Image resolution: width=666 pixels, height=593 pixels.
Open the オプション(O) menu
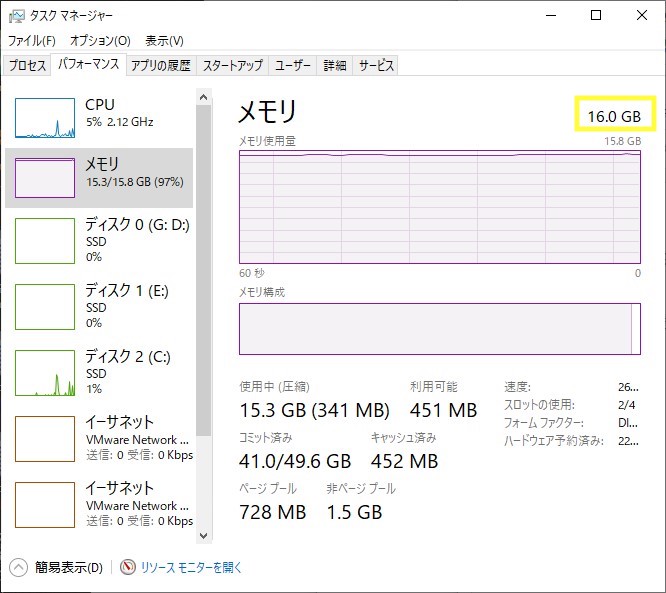point(100,41)
